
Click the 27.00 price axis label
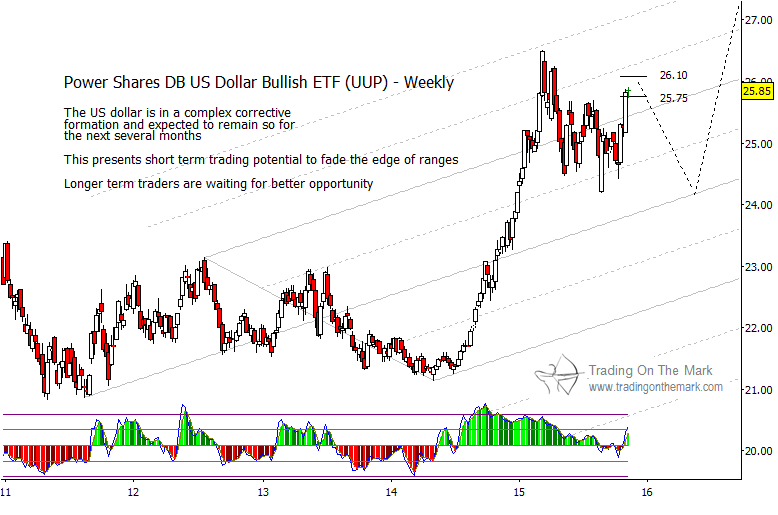coord(759,20)
